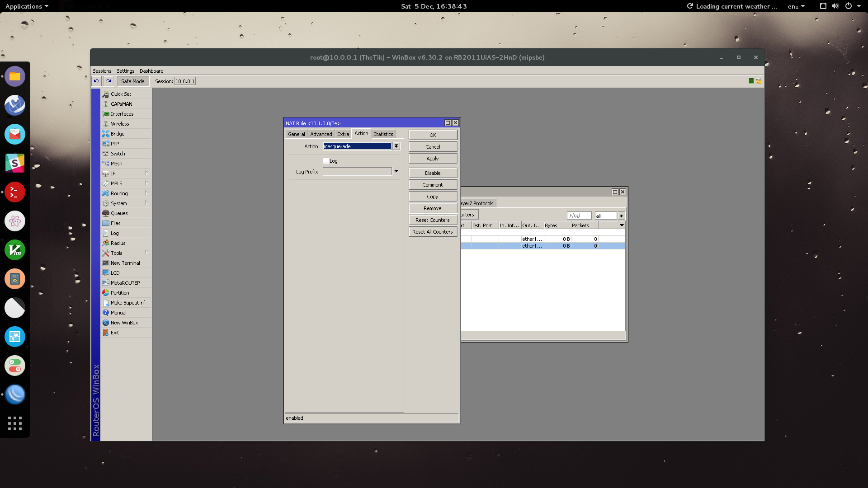Screen dimensions: 868x488
Task: Enable Safe Mode toggle at top
Action: (132, 81)
